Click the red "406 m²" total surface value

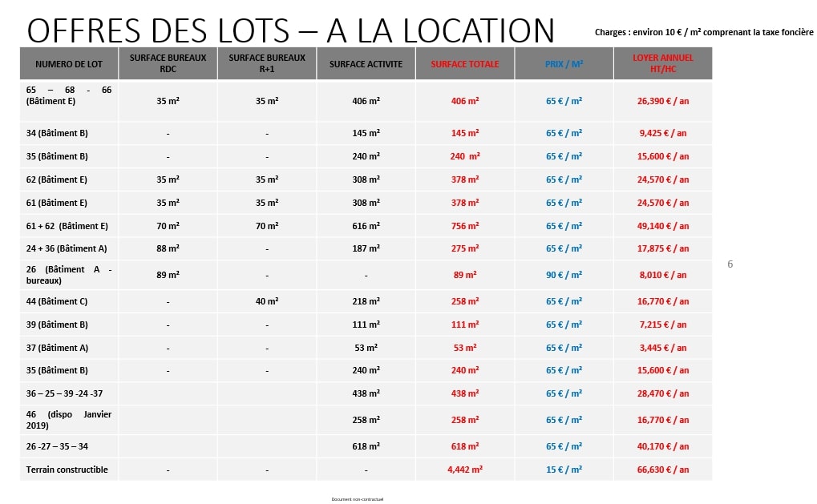tap(465, 101)
